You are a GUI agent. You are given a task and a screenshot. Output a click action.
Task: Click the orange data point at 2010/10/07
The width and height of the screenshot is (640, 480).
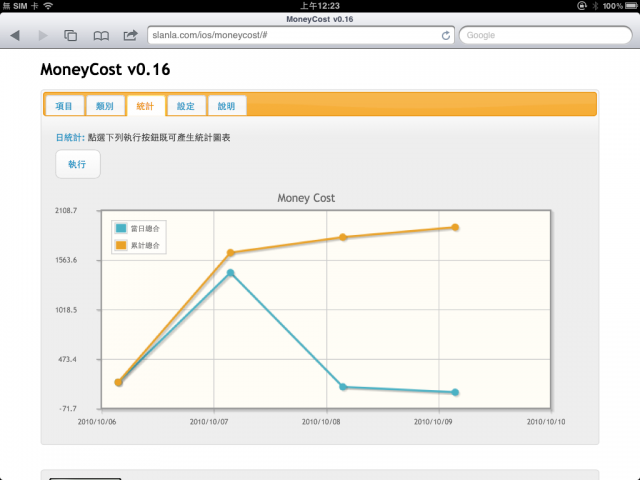tap(230, 253)
